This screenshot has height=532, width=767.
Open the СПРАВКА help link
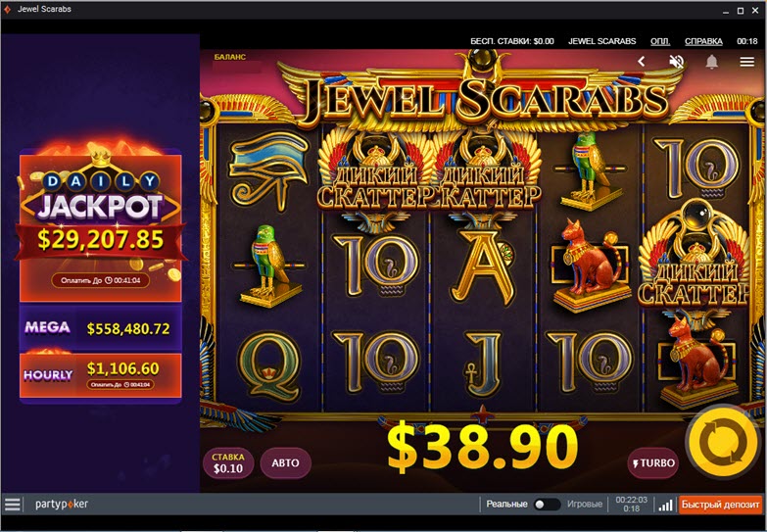click(x=703, y=41)
